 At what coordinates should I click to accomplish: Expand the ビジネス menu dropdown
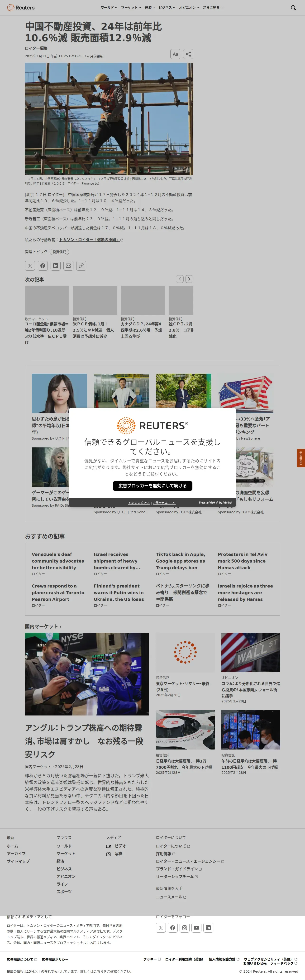pos(167,8)
